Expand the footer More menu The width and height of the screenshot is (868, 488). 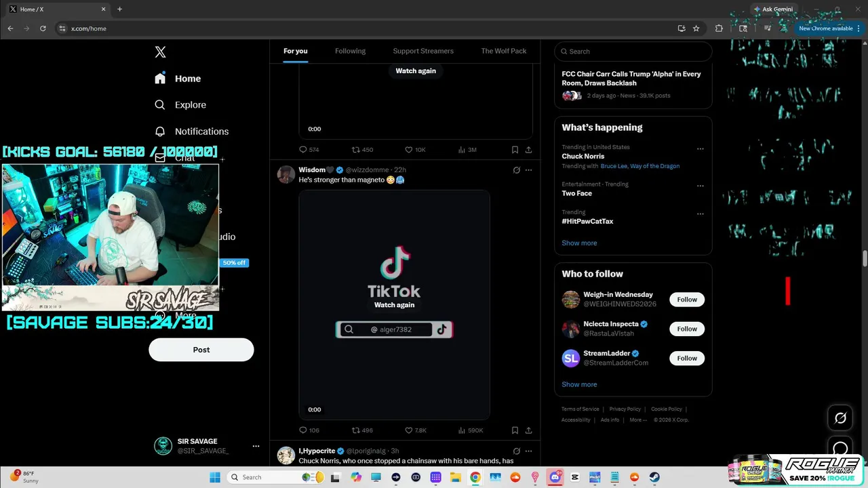637,420
